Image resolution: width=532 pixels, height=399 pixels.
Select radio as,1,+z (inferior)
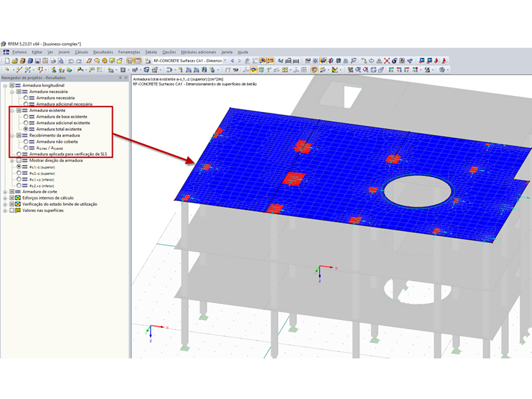pos(19,179)
